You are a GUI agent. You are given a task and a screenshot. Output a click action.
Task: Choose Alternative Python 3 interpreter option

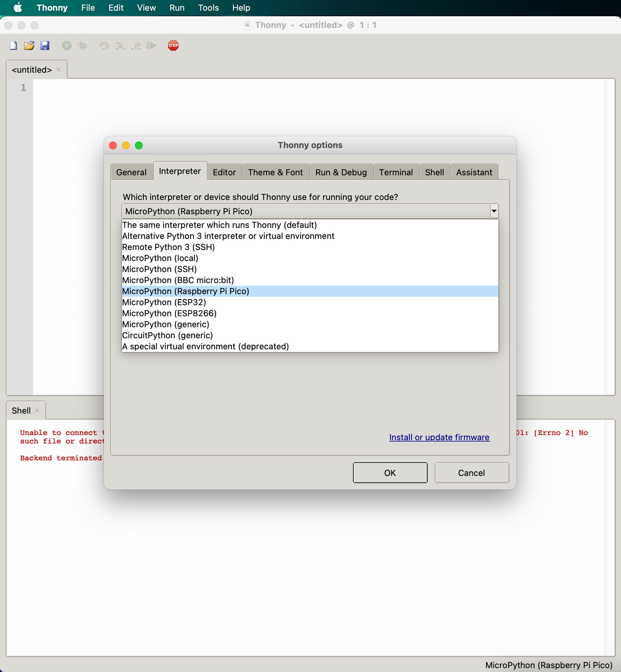(310, 236)
